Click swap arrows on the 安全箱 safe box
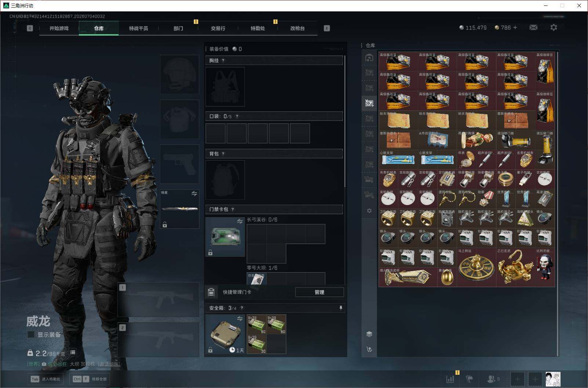 coord(240,319)
